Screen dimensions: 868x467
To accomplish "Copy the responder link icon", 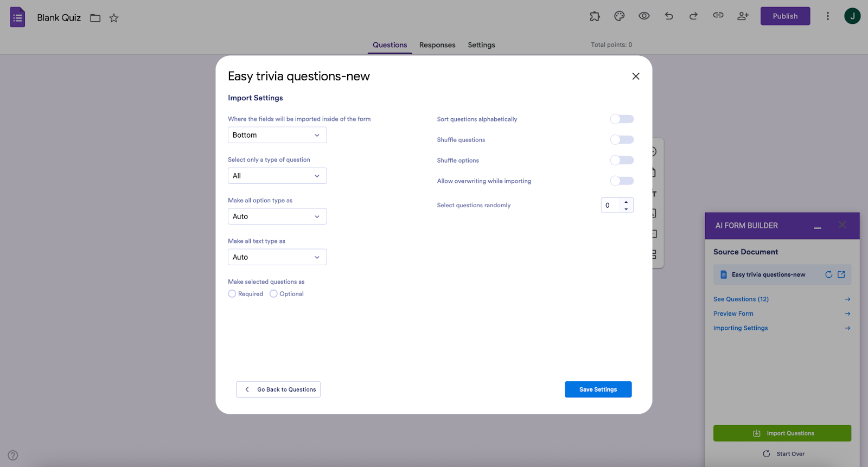I will pyautogui.click(x=718, y=16).
